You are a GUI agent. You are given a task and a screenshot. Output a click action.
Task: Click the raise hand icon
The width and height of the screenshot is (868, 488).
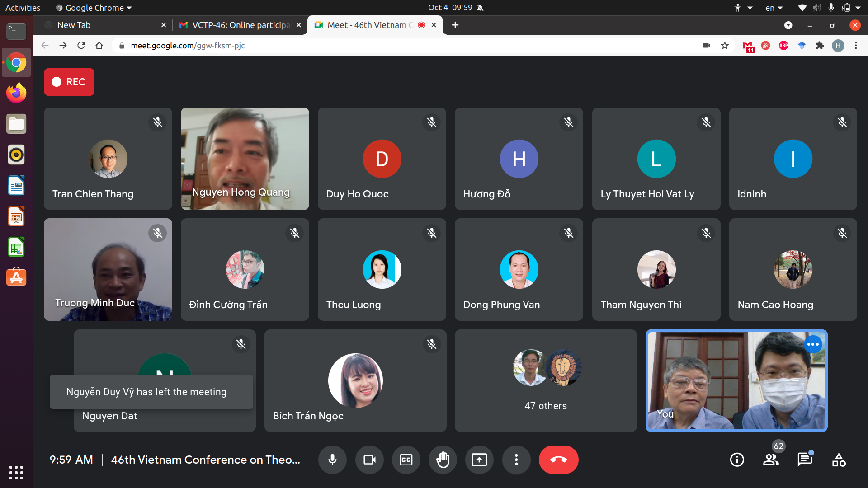pos(443,460)
